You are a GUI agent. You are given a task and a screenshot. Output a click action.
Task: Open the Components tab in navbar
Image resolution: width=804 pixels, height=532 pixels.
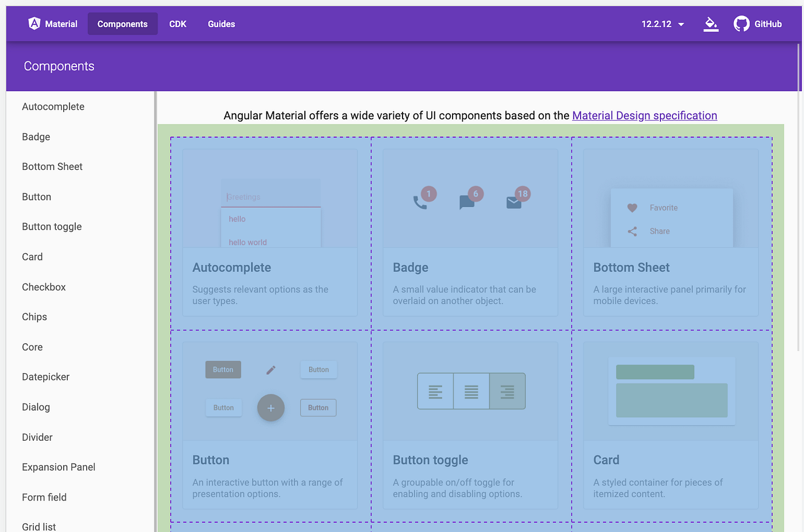122,24
